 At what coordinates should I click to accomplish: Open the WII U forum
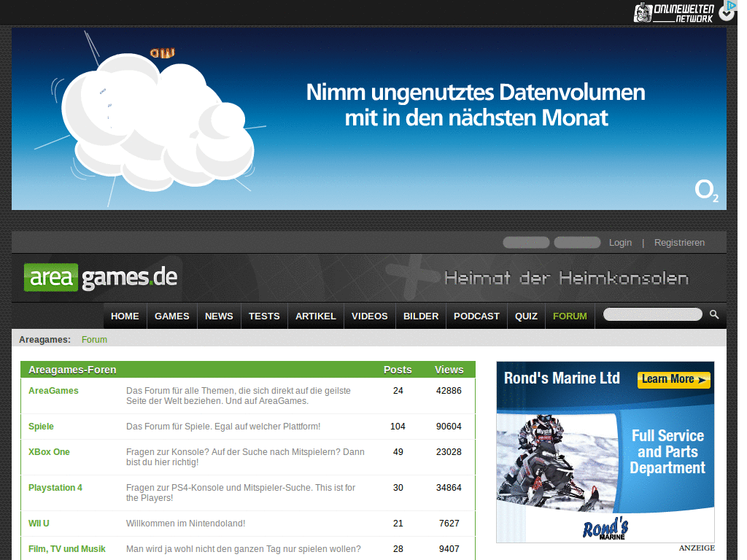(x=39, y=524)
